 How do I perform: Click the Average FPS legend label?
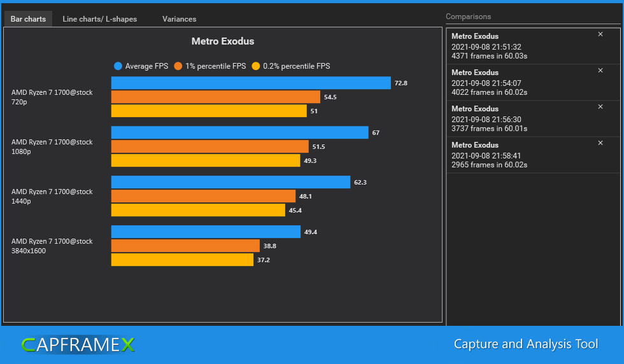146,66
